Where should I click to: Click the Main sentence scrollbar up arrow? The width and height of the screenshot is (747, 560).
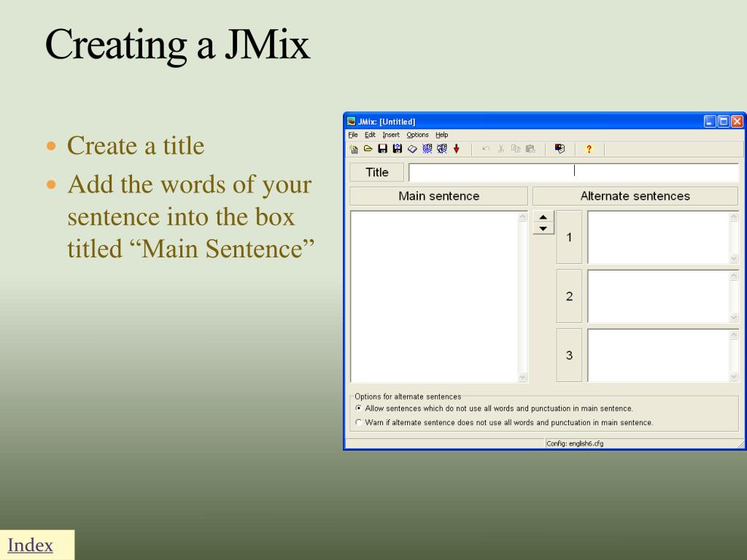point(522,217)
